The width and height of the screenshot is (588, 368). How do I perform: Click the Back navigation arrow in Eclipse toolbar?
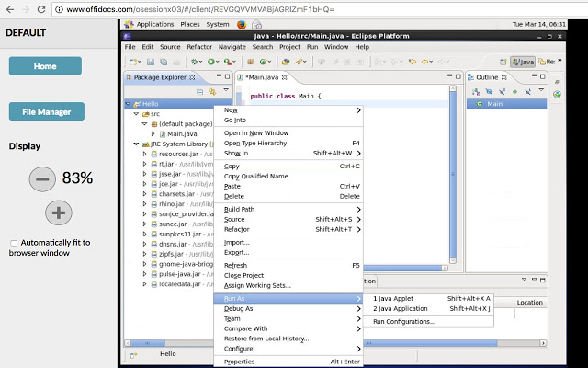(424, 62)
